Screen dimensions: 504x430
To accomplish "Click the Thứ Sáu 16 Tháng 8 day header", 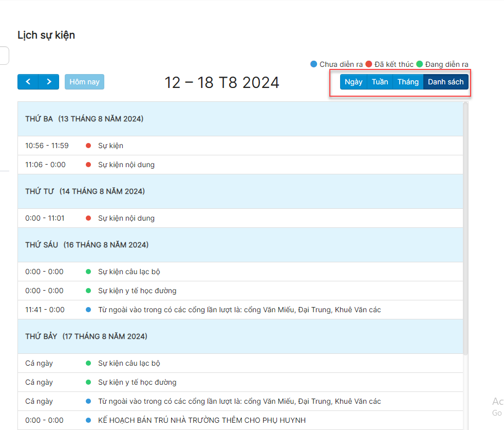I will point(87,245).
